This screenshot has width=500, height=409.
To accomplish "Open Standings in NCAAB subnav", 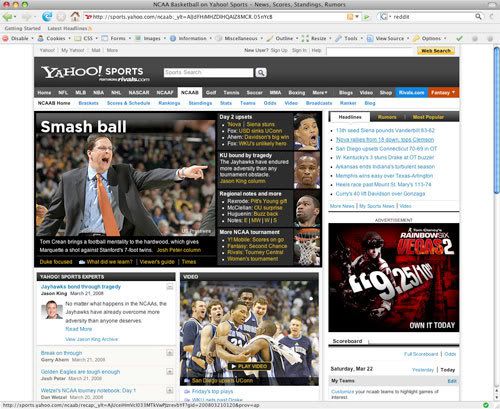I will (x=200, y=103).
